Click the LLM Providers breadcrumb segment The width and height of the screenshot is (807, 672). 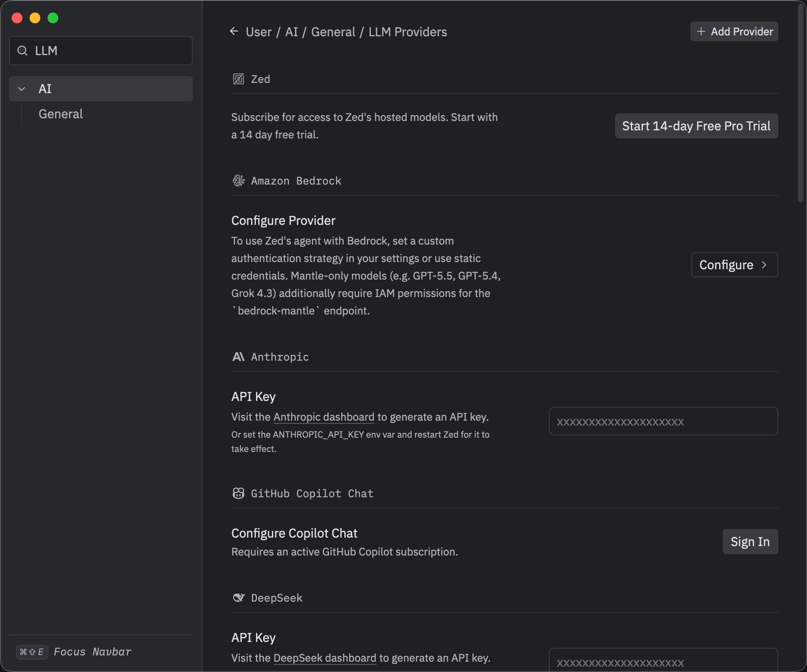tap(408, 32)
